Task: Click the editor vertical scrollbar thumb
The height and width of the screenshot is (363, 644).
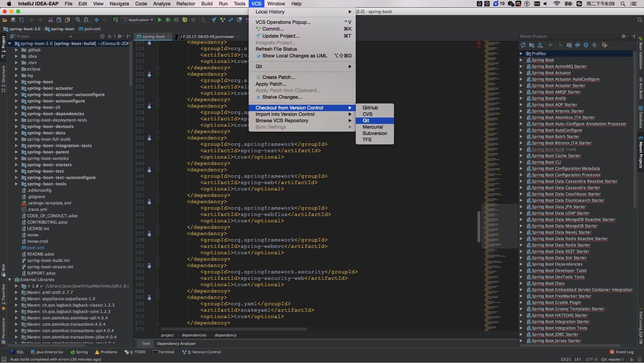Action: pos(479,227)
